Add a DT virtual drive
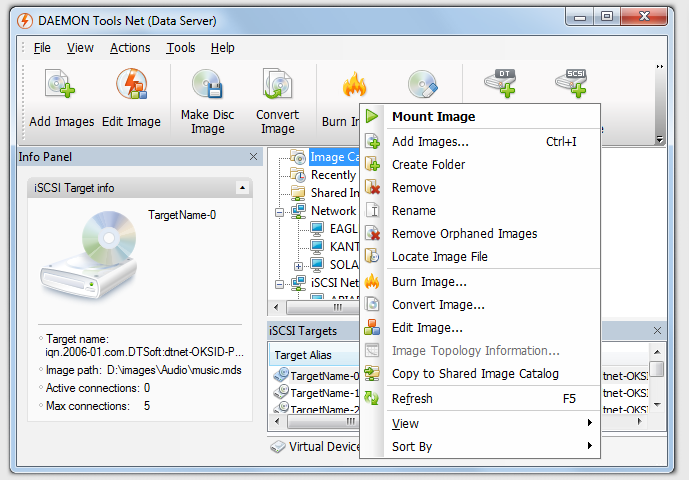Image resolution: width=689 pixels, height=480 pixels. click(x=500, y=83)
